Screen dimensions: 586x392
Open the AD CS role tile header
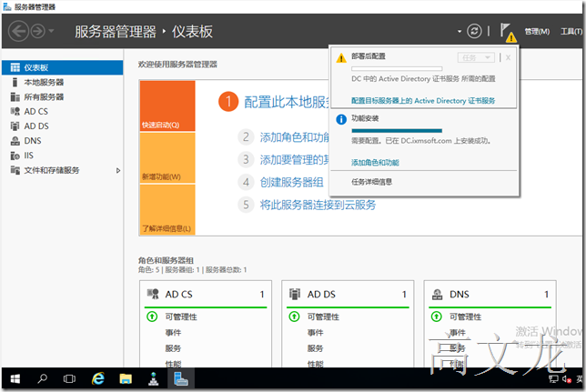[206, 295]
